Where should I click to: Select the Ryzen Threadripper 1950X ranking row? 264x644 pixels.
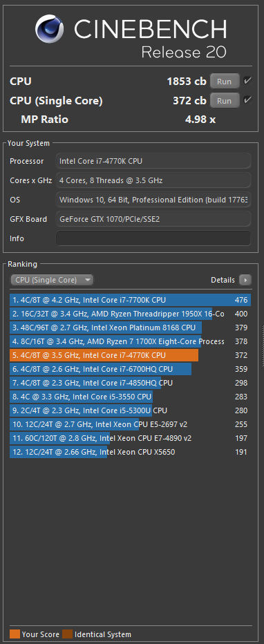click(x=130, y=314)
